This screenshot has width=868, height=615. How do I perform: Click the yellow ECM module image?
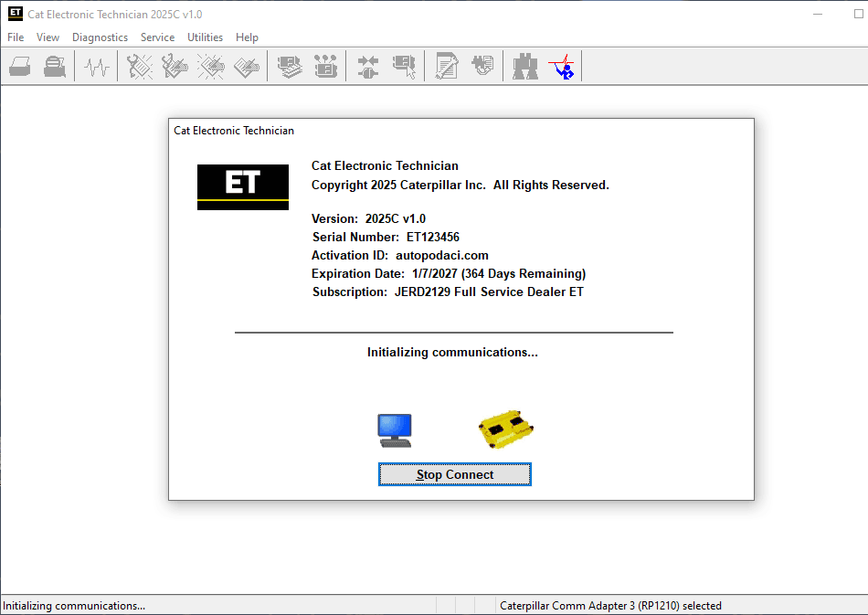pyautogui.click(x=506, y=429)
